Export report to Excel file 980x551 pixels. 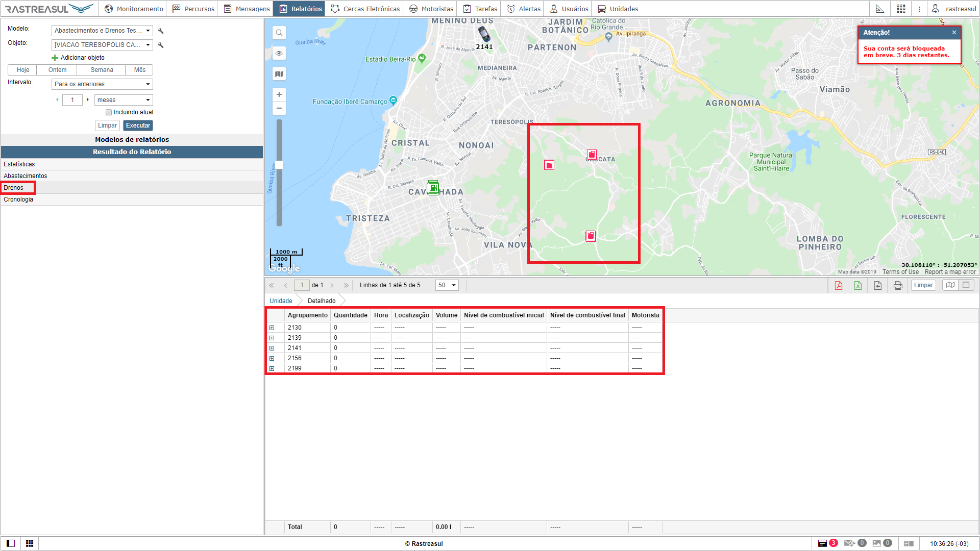pyautogui.click(x=858, y=285)
